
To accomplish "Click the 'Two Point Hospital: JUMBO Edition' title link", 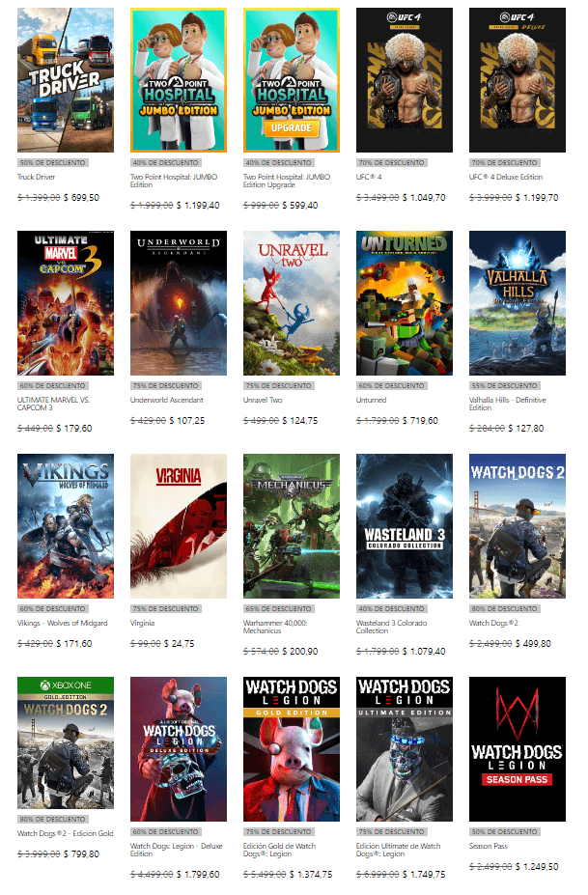I will tap(174, 181).
